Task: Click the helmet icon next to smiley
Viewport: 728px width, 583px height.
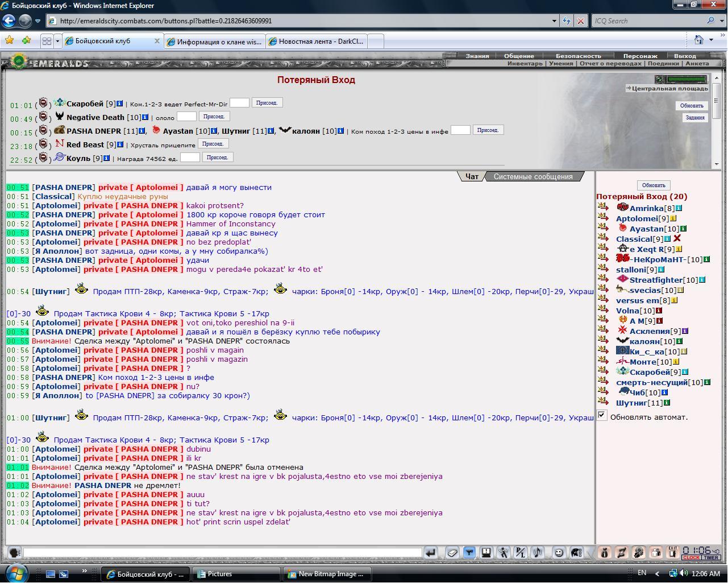Action: (576, 552)
